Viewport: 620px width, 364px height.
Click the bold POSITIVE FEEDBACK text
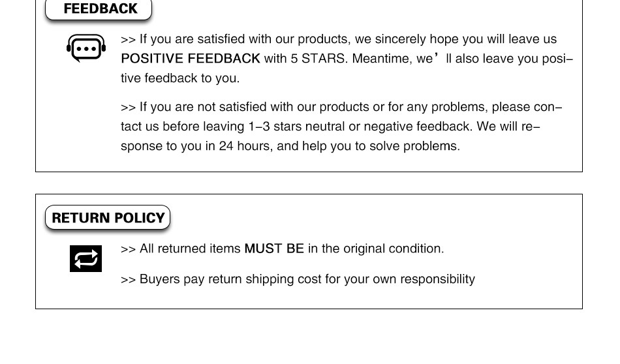coord(191,59)
